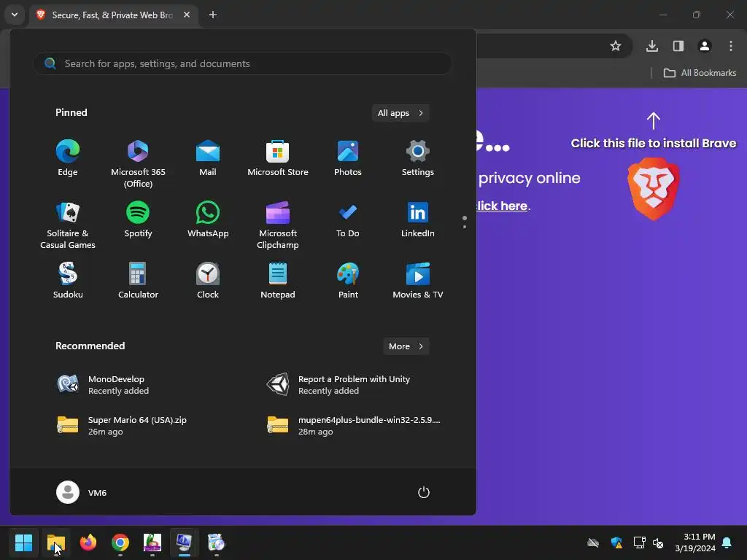747x560 pixels.
Task: Launch the Photos app
Action: click(348, 158)
